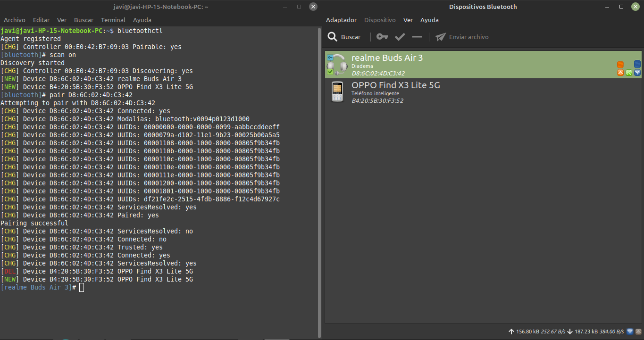Image resolution: width=644 pixels, height=340 pixels.
Task: Open the terminal window's Ayuda menu
Action: click(142, 20)
